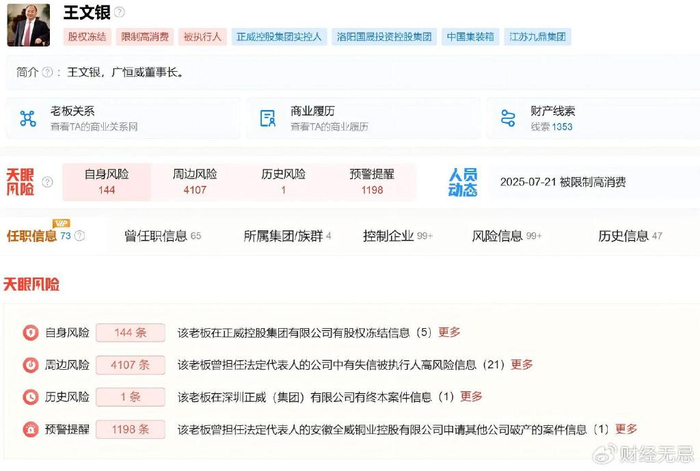Click the help icon beside 王文银 name
The image size is (700, 471).
(119, 13)
